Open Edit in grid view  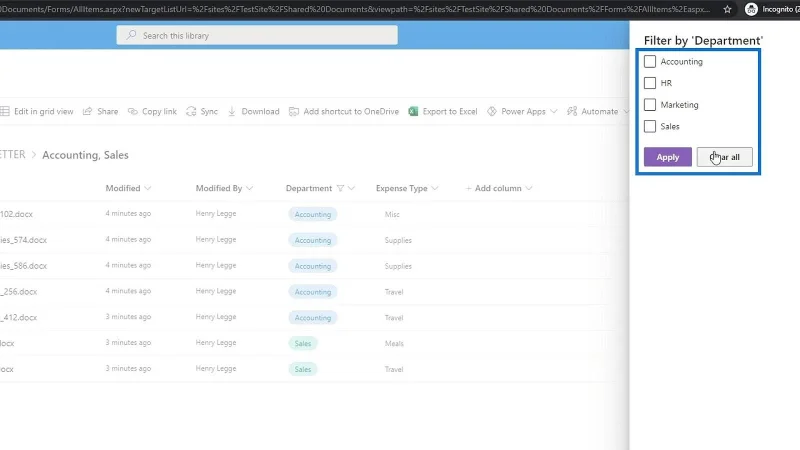pos(37,111)
